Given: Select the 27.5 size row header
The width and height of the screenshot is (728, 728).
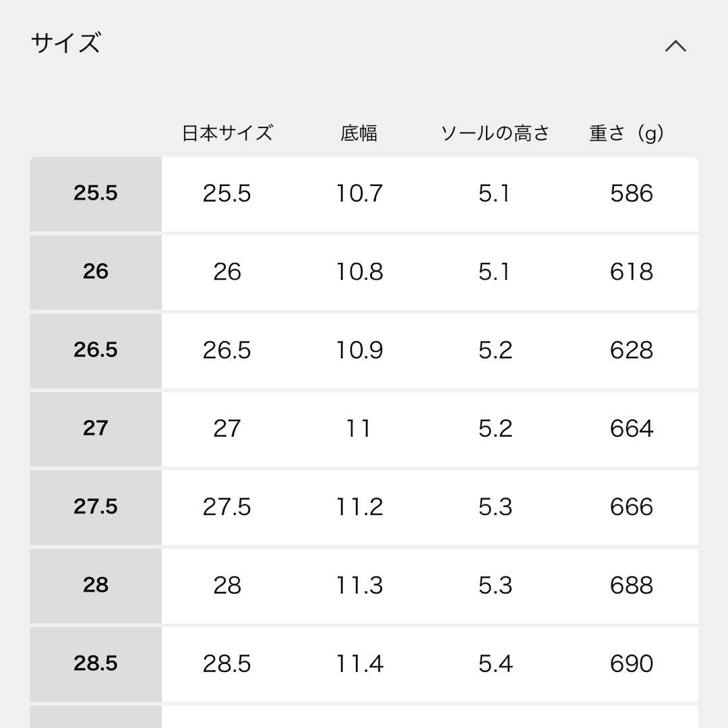Looking at the screenshot, I should tap(94, 507).
